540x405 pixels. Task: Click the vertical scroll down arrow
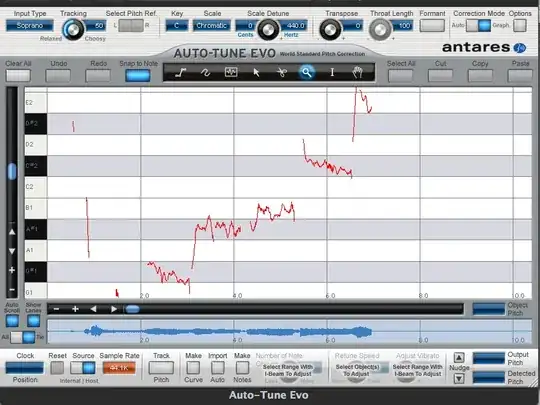12,251
